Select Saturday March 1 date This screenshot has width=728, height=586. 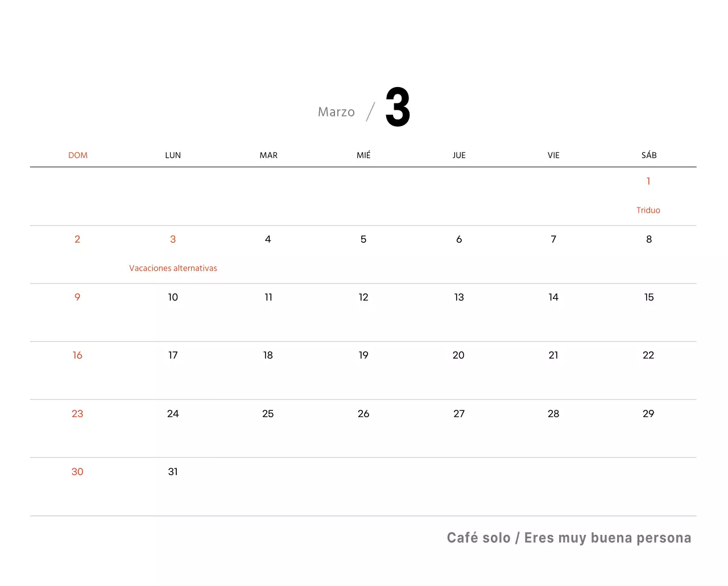(648, 181)
